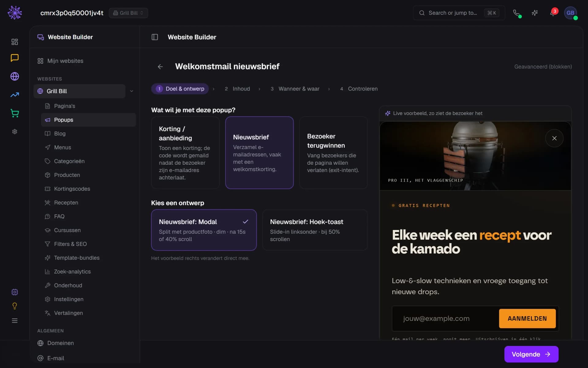Open the trending analytics icon in left rail
The width and height of the screenshot is (588, 368).
click(15, 95)
